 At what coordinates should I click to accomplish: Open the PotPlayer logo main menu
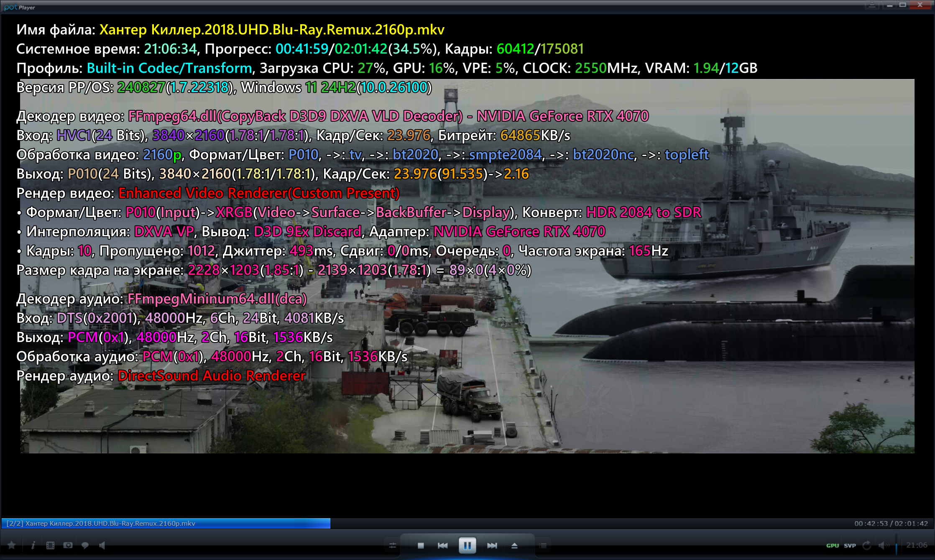[x=19, y=7]
